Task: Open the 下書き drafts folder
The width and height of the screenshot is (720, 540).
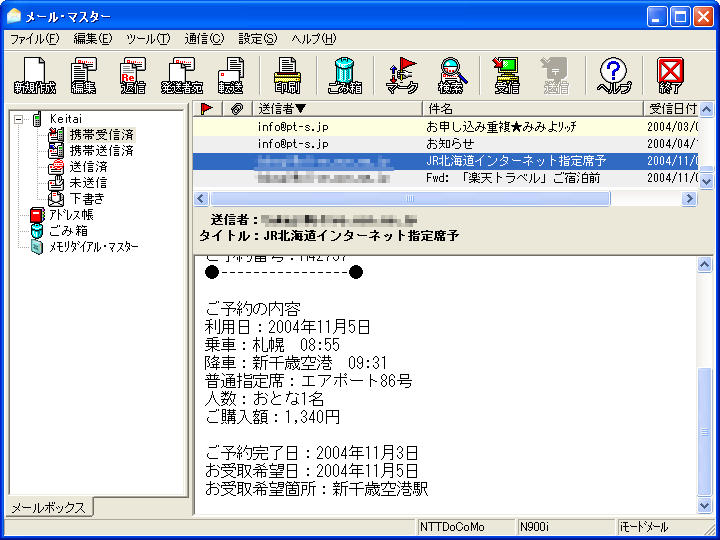Action: point(87,199)
